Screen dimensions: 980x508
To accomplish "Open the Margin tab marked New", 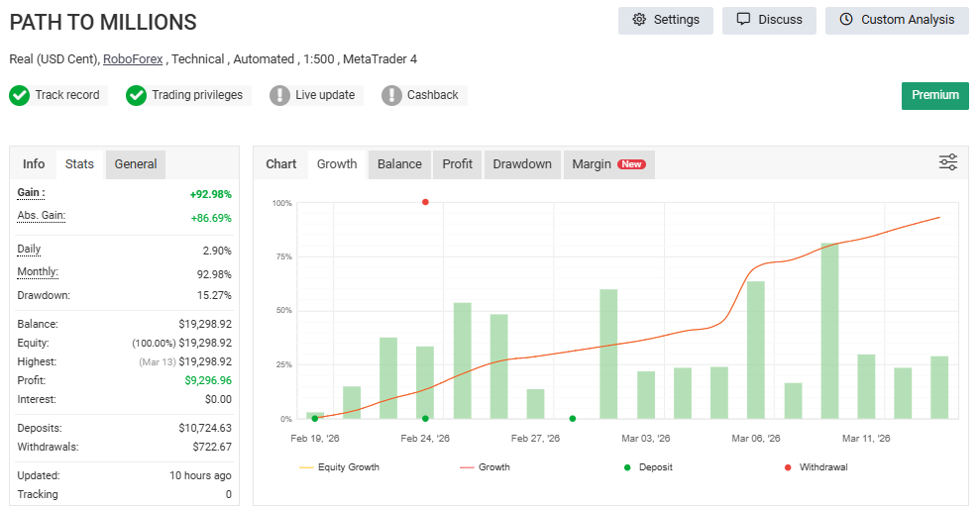I will [609, 164].
